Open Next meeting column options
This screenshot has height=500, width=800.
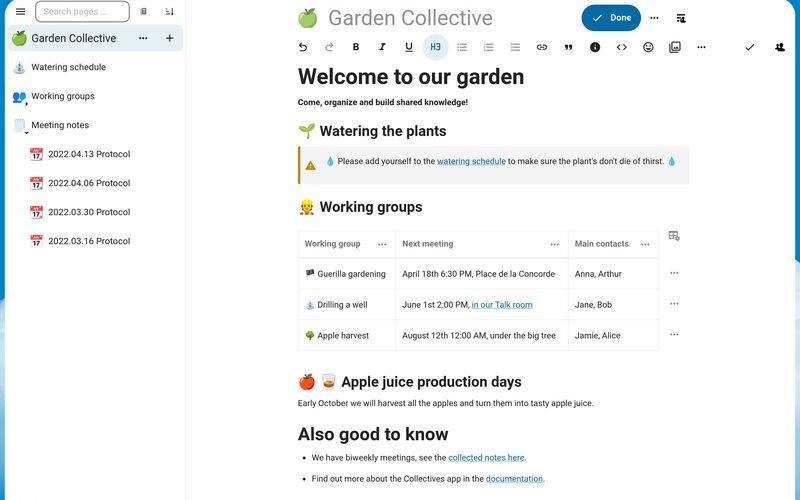click(x=555, y=244)
